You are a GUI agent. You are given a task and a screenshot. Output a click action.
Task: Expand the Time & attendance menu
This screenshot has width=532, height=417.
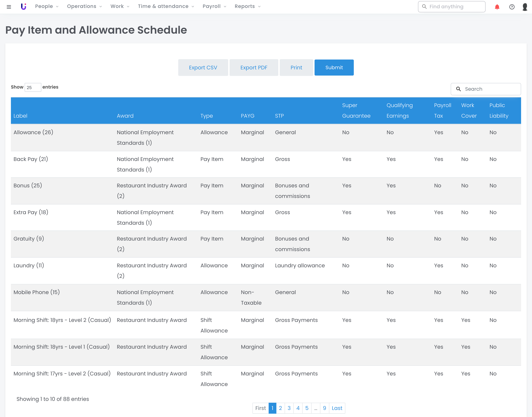click(166, 6)
